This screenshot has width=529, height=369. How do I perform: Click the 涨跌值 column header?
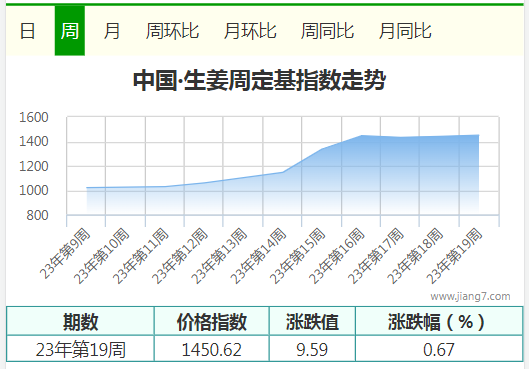pos(312,322)
